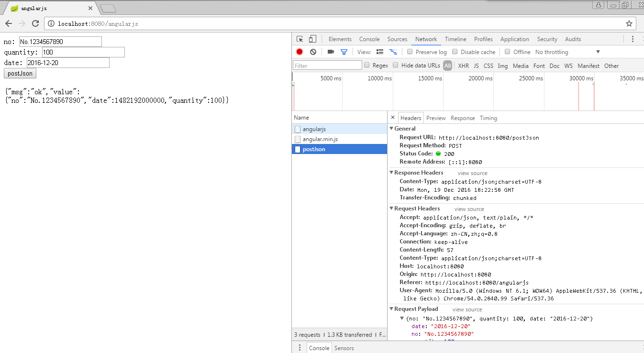Tick the Hide data URLs checkbox

[x=396, y=66]
